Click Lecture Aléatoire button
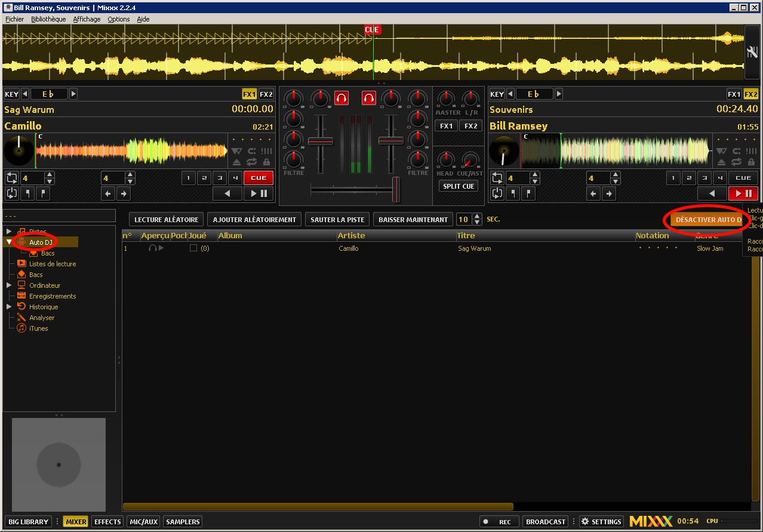The width and height of the screenshot is (763, 532). click(x=166, y=220)
